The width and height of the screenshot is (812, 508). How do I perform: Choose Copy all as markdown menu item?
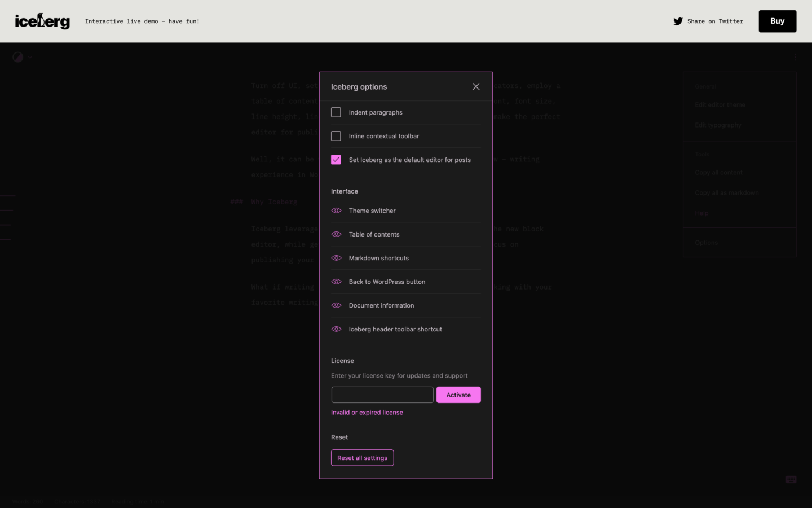click(x=727, y=193)
